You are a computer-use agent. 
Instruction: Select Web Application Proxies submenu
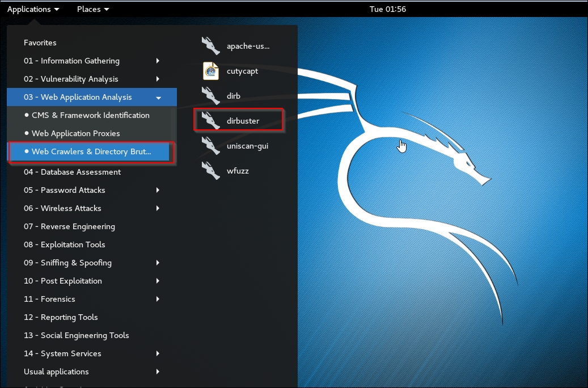pos(75,133)
